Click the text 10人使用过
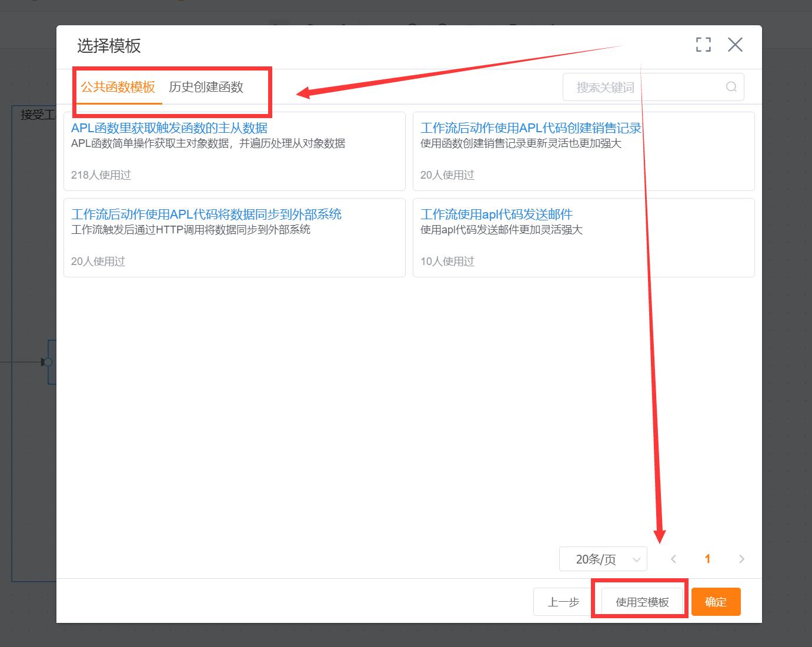Image resolution: width=812 pixels, height=647 pixels. [447, 262]
